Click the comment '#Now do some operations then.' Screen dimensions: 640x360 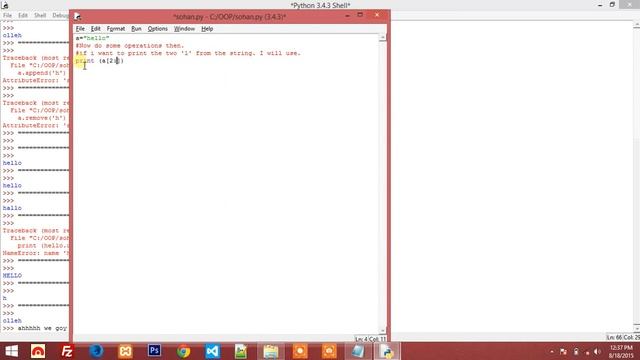click(x=130, y=46)
